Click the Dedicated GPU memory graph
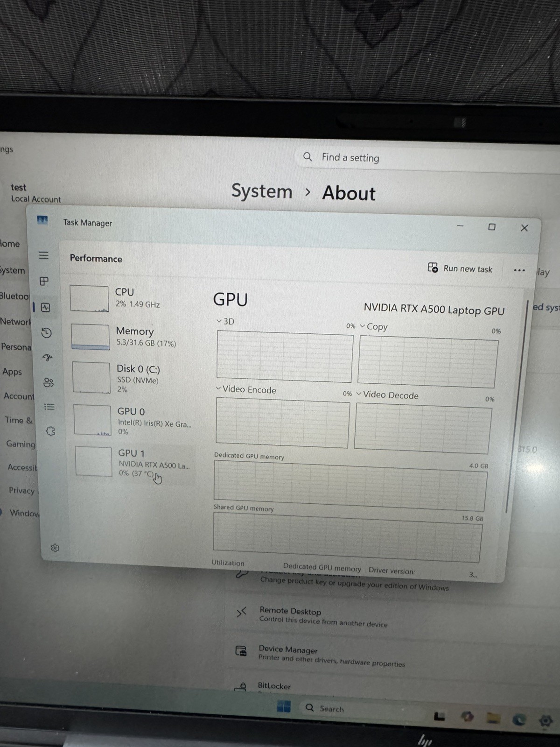This screenshot has height=747, width=560. pyautogui.click(x=350, y=486)
